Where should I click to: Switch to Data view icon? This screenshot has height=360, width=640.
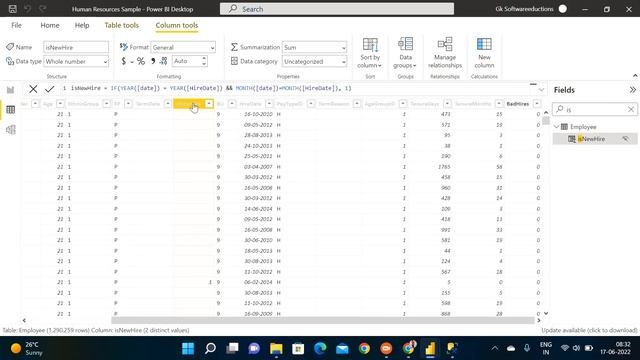(11, 109)
